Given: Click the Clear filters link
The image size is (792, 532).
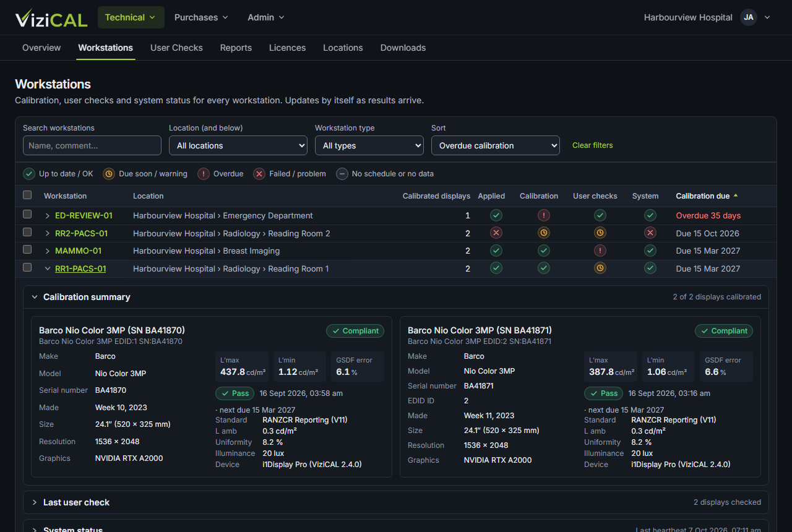Looking at the screenshot, I should (593, 145).
